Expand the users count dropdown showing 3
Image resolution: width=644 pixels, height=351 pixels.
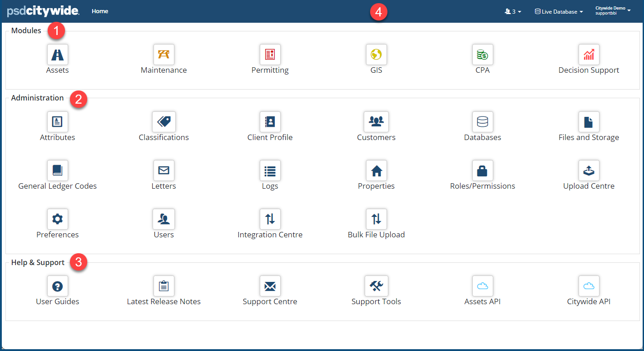pos(513,11)
